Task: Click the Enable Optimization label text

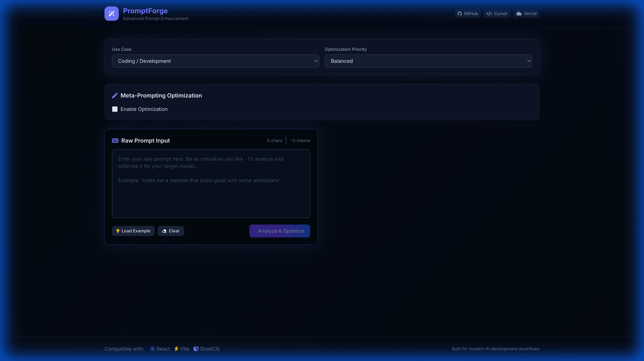Action: pyautogui.click(x=144, y=109)
